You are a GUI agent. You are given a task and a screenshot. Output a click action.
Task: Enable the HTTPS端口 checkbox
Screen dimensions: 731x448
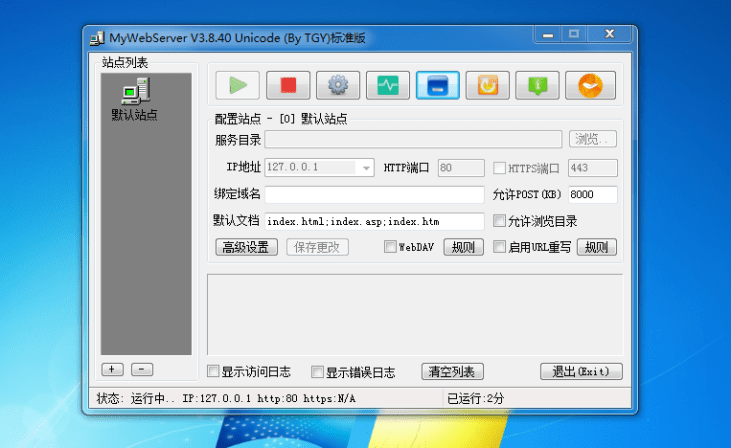499,168
